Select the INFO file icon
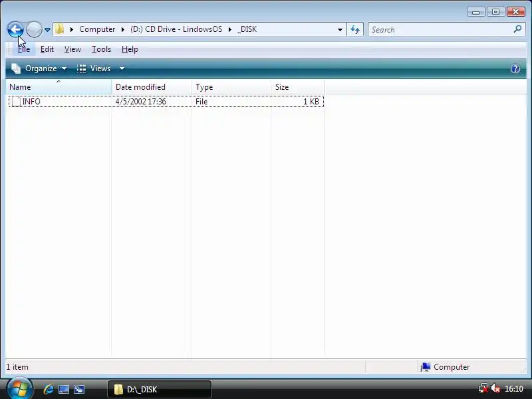Screen dimensions: 532x399 pos(16,102)
